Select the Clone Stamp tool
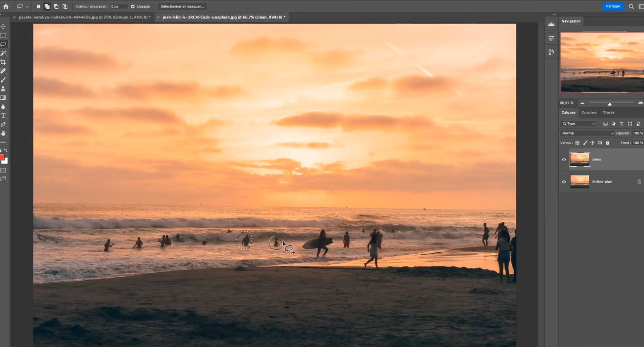Viewport: 644px width, 347px height. point(3,89)
